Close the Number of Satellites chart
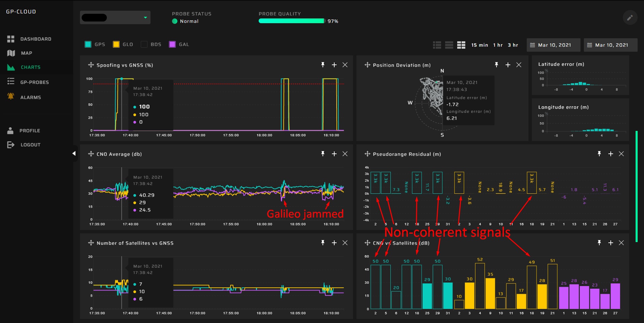This screenshot has height=323, width=644. [345, 243]
